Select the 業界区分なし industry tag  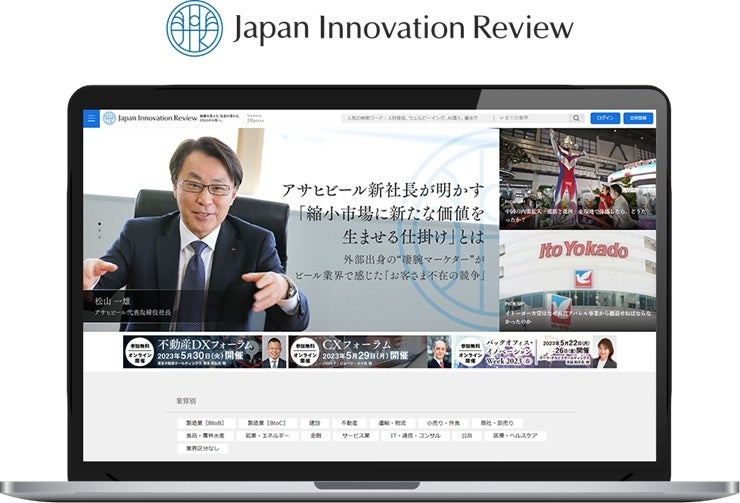click(x=202, y=448)
